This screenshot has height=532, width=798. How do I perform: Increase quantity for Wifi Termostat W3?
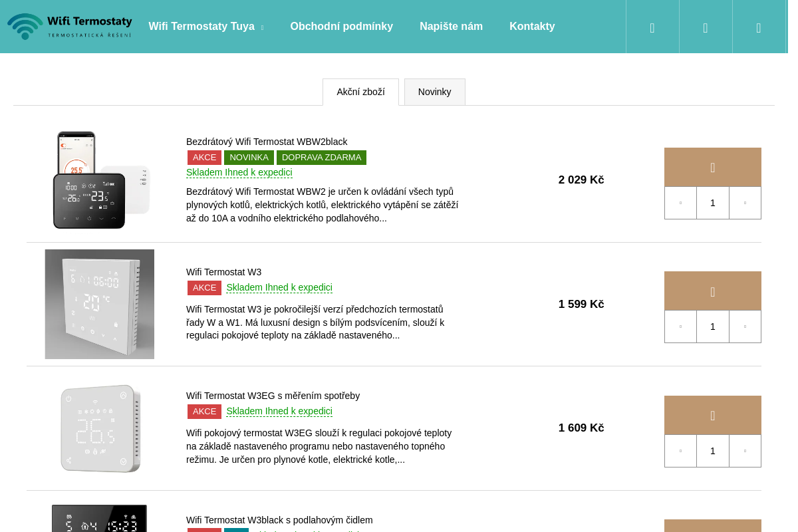(745, 327)
